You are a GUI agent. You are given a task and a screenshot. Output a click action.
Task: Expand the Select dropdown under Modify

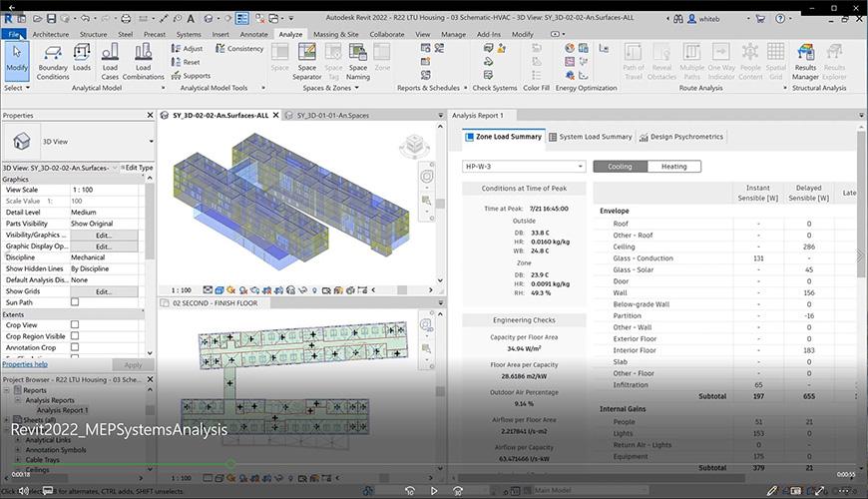pos(17,88)
